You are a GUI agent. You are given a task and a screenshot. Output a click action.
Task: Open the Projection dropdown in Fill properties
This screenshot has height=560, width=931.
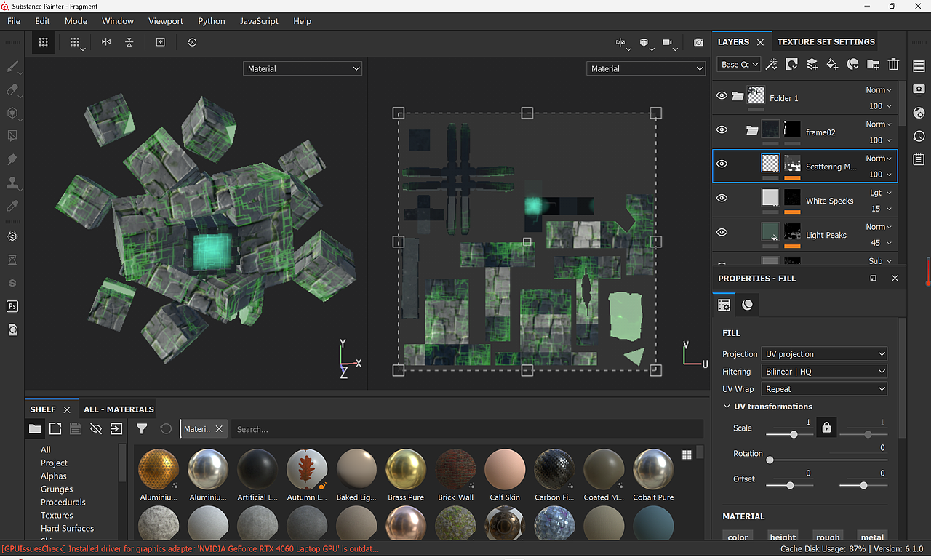[824, 353]
